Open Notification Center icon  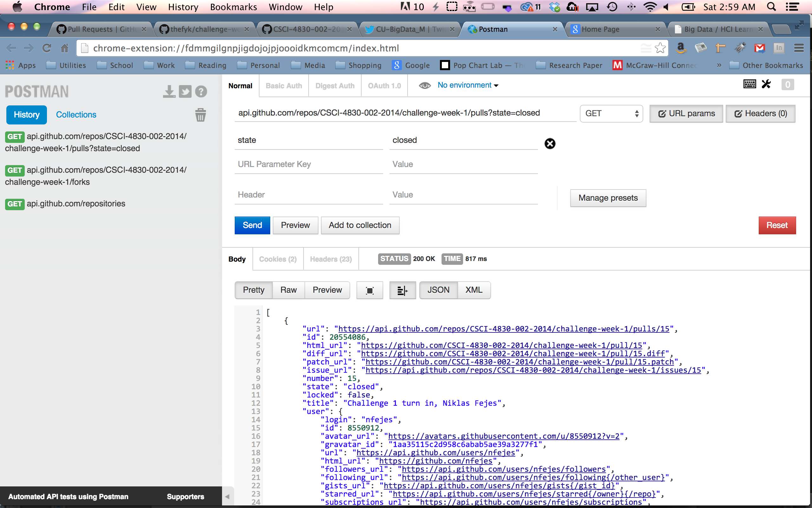[x=792, y=7]
